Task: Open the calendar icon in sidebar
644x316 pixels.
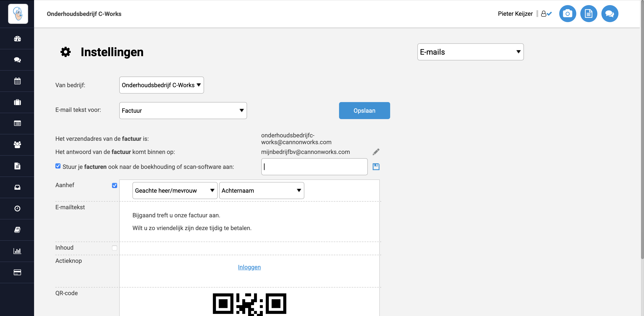Action: coord(17,81)
